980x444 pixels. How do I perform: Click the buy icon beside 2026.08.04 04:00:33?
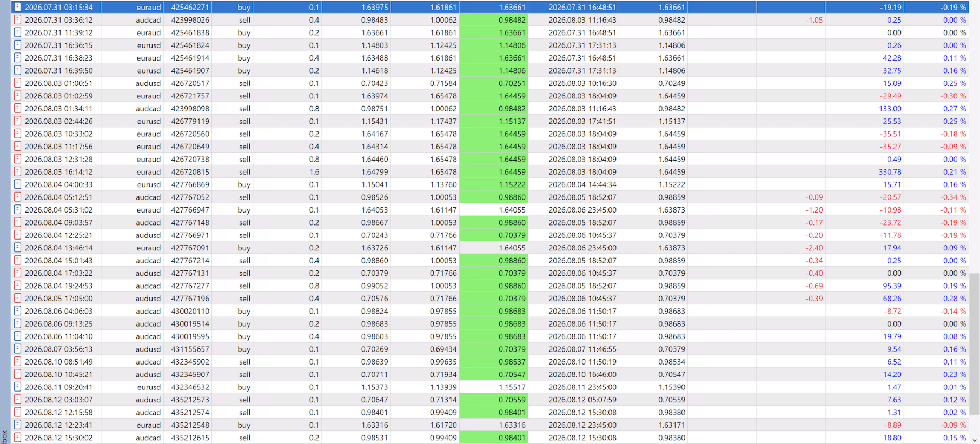17,184
